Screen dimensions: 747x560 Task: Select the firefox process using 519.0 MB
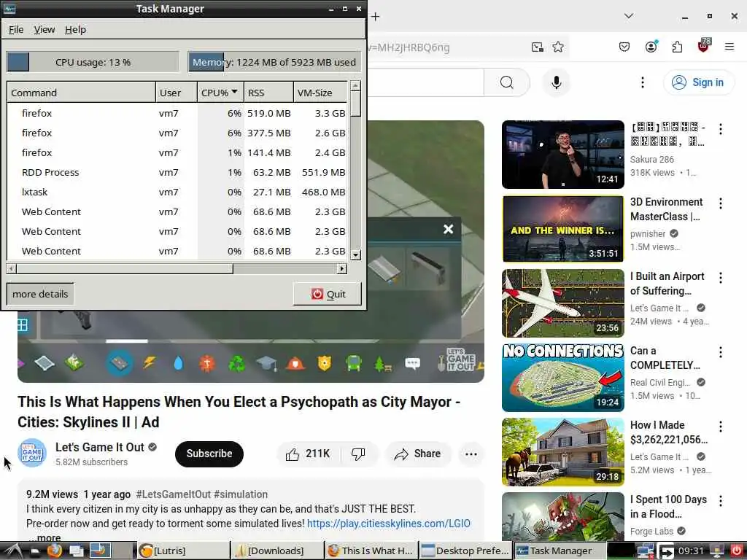(177, 113)
